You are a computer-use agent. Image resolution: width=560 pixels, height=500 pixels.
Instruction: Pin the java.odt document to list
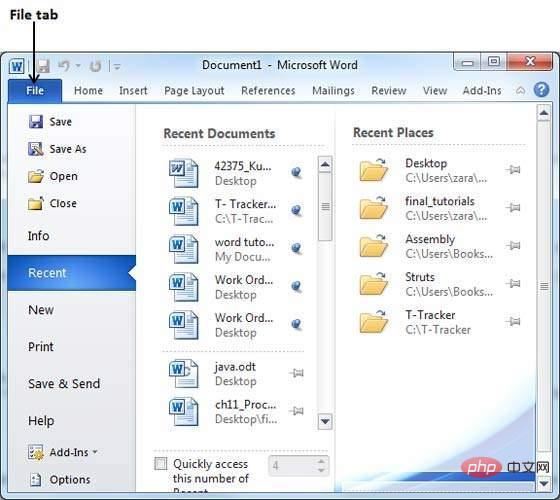296,373
